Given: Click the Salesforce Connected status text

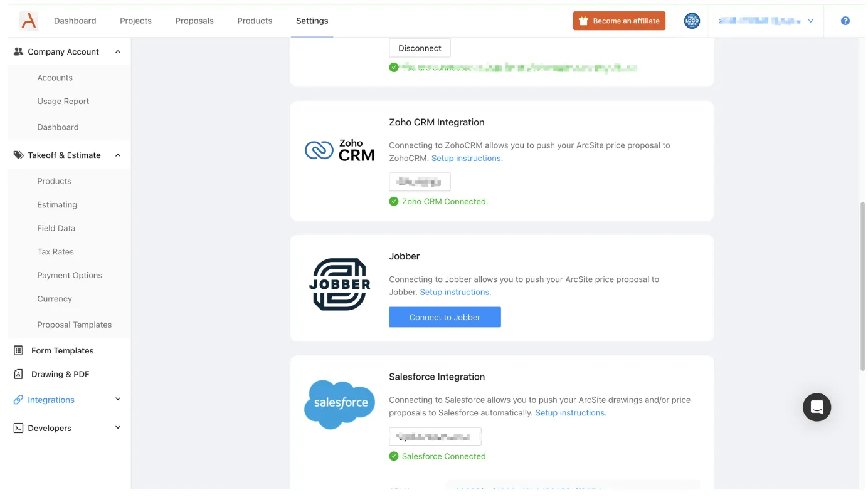Looking at the screenshot, I should (444, 456).
